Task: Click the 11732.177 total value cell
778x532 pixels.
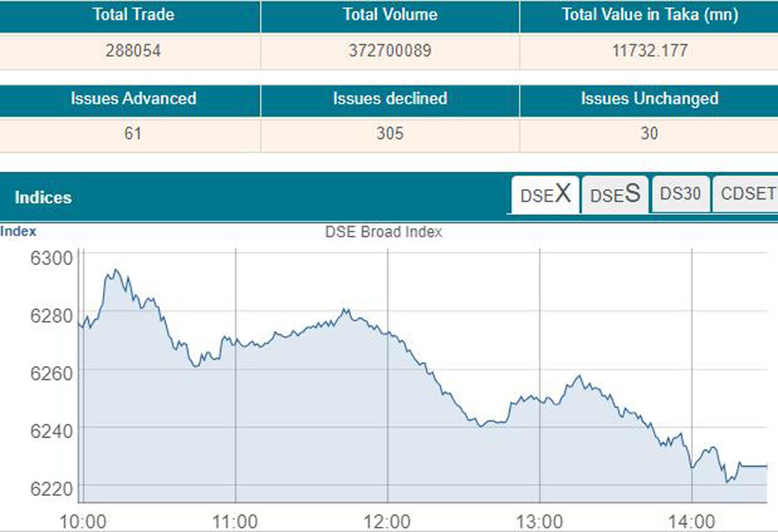Action: coord(649,51)
